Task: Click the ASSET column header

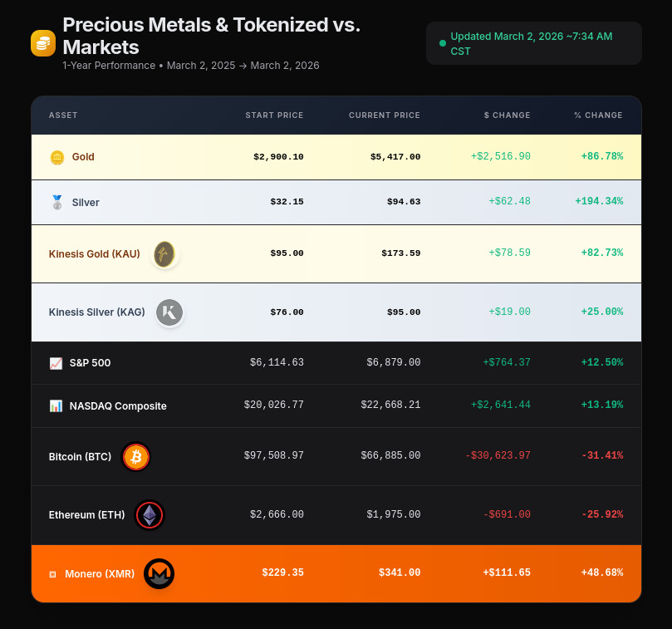Action: tap(63, 115)
